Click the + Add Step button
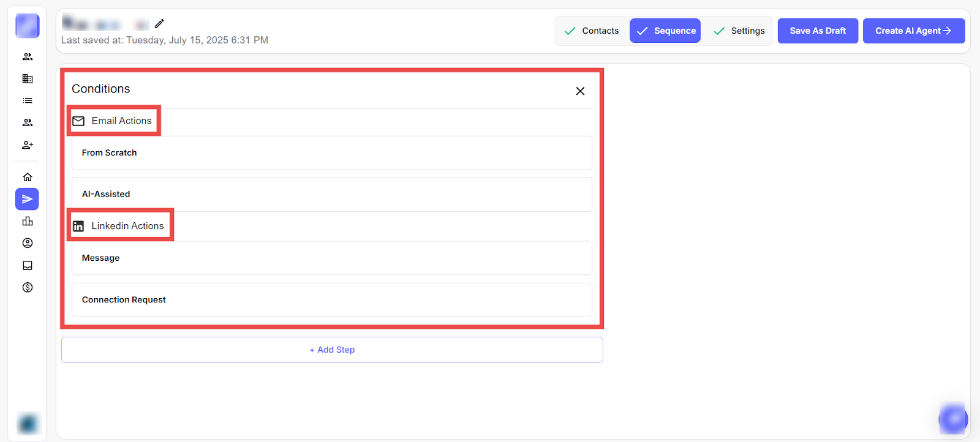The image size is (980, 442). (x=332, y=350)
